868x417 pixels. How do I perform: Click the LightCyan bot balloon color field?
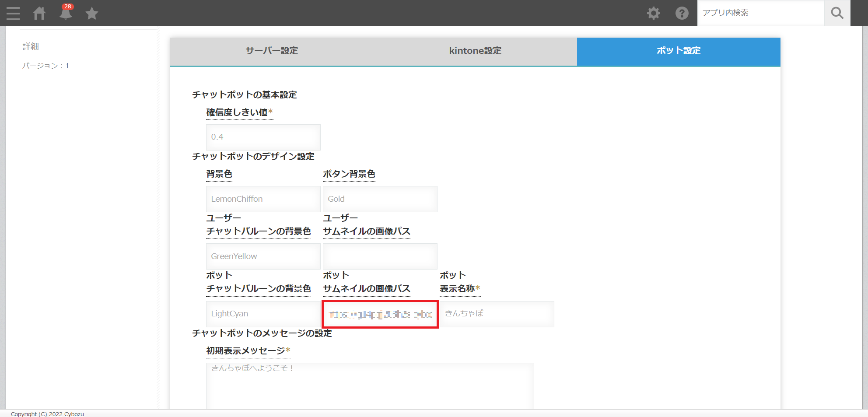pyautogui.click(x=263, y=314)
